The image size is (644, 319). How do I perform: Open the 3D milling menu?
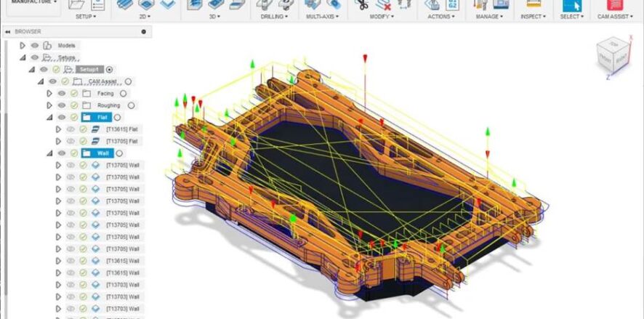[215, 17]
